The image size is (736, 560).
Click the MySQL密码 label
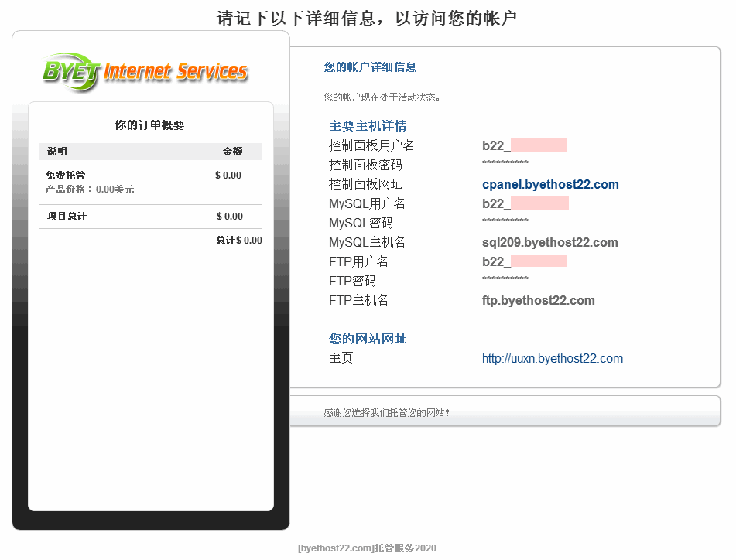coord(361,223)
